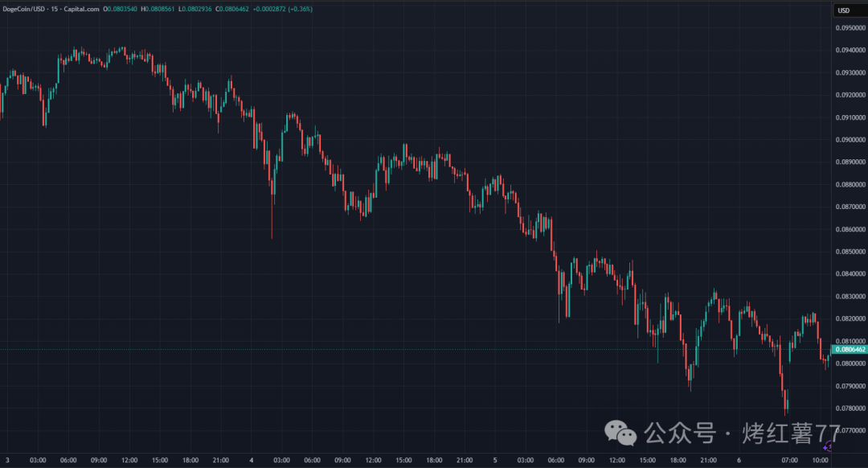Click the 07:00 time axis label
Image resolution: width=868 pixels, height=468 pixels.
pyautogui.click(x=789, y=460)
